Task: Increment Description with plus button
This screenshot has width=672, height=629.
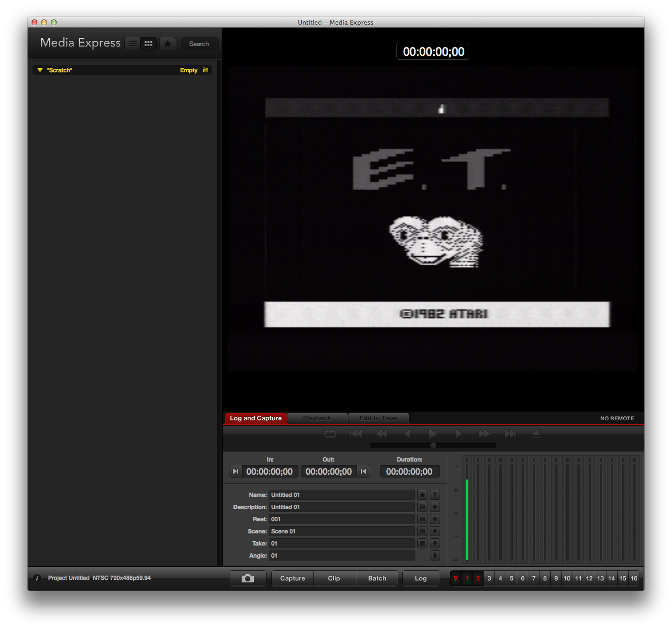Action: pyautogui.click(x=435, y=507)
